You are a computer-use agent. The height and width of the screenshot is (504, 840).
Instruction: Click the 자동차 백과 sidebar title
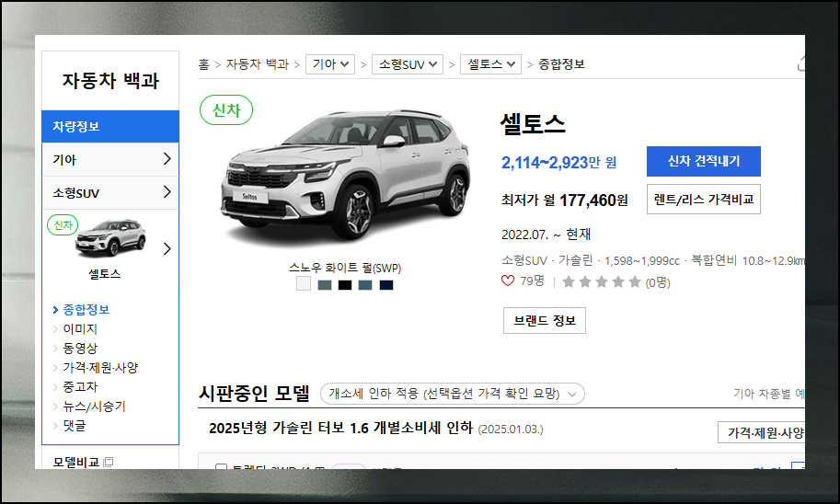110,81
